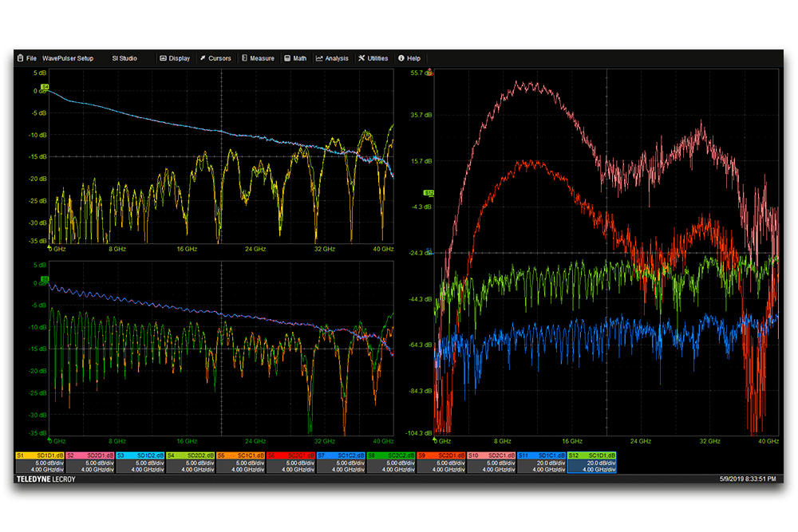
Task: Click the Cursors arrow icon
Action: (203, 58)
